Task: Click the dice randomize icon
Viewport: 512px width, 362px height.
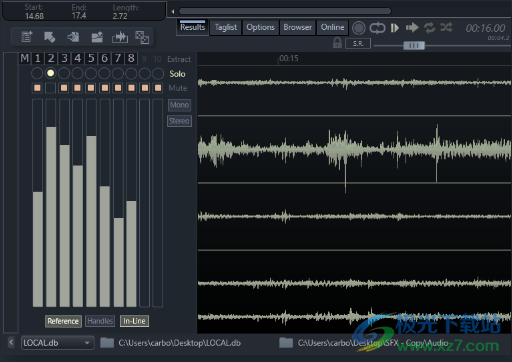Action: (x=142, y=37)
